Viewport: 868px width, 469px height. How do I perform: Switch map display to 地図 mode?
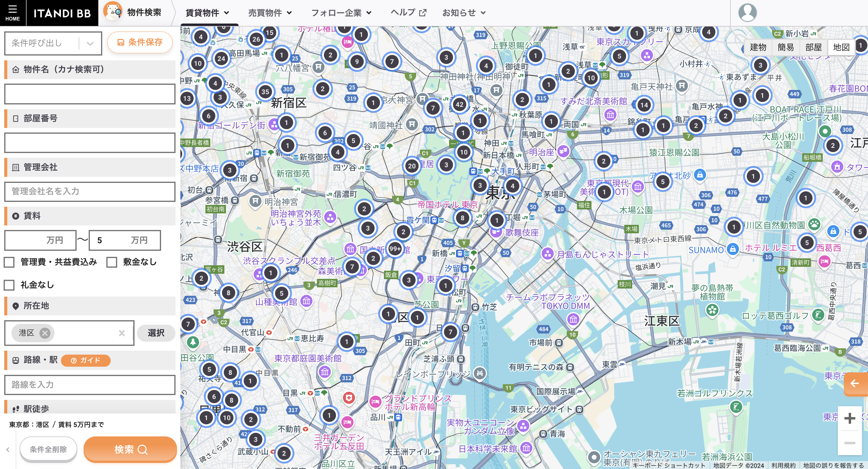tap(841, 47)
